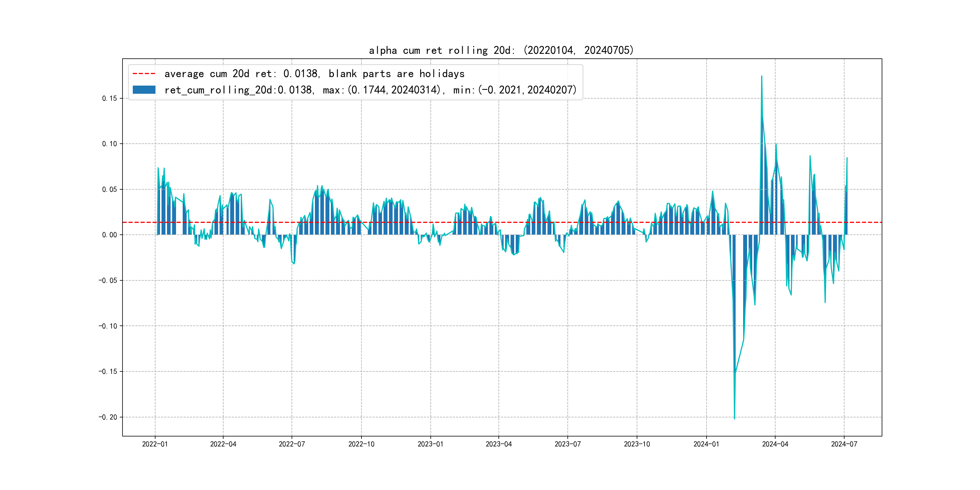Image resolution: width=980 pixels, height=490 pixels.
Task: Click the 2022-10 x-axis tick label
Action: coord(361,444)
